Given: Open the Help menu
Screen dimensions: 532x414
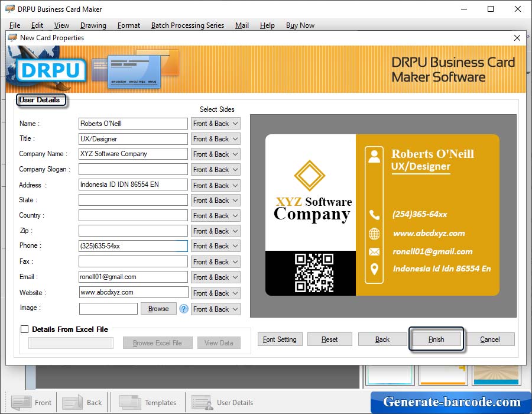Looking at the screenshot, I should pyautogui.click(x=267, y=25).
